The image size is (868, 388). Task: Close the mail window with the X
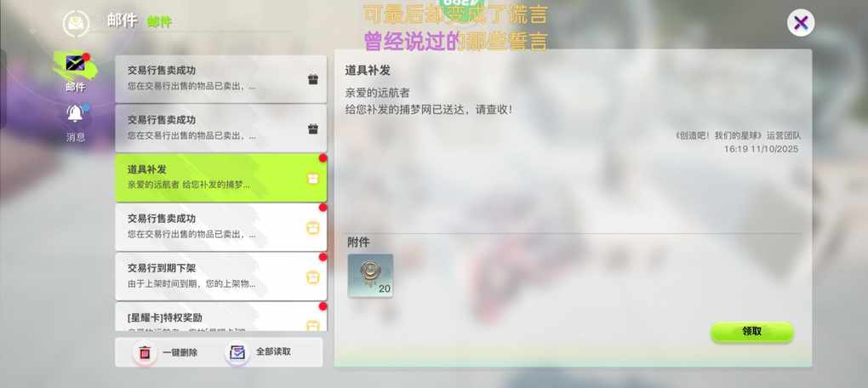click(x=801, y=23)
